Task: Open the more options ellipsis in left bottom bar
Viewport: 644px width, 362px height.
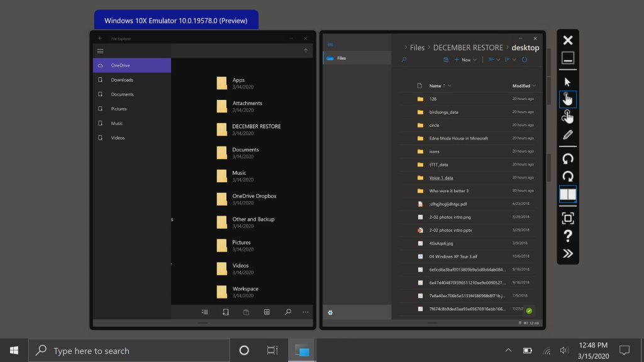Action: point(306,312)
